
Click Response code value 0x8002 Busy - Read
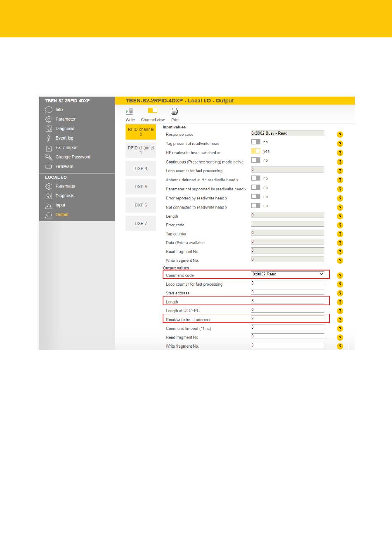pyautogui.click(x=288, y=133)
